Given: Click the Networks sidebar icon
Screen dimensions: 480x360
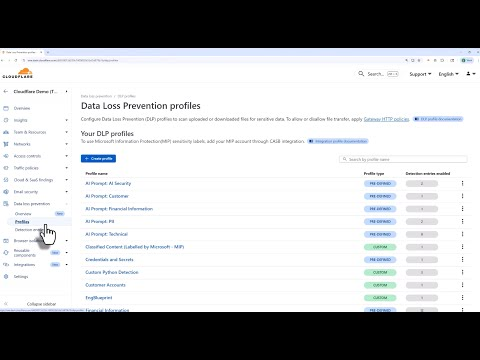Looking at the screenshot, I should (x=6, y=144).
